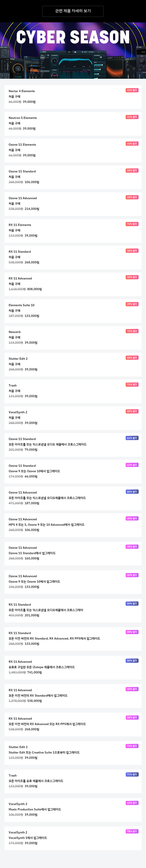Screen dimensions: 146x868
Task: Click the 85% discount badge on Stutter Edit 2
Action: 132,358
